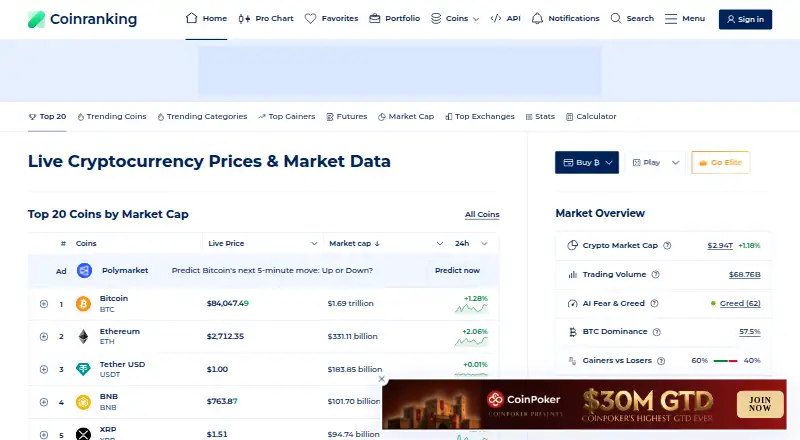This screenshot has width=800, height=440.
Task: Open Notifications bell
Action: (x=565, y=18)
